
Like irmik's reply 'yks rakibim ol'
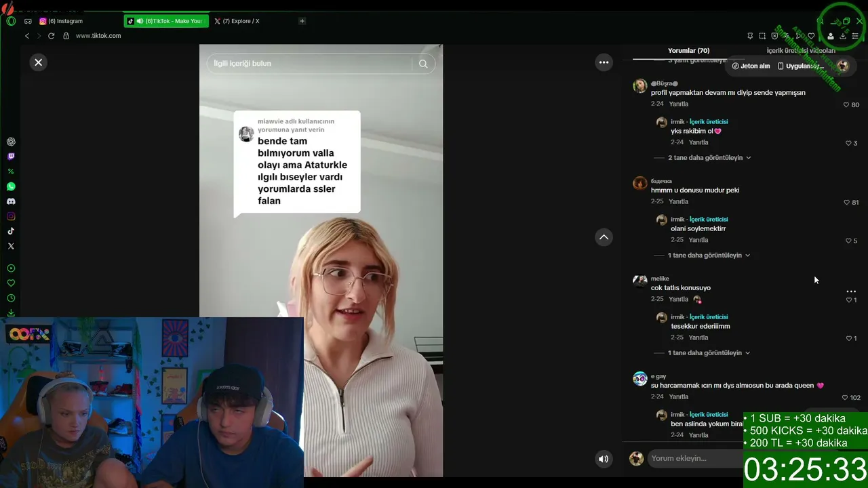tap(848, 143)
